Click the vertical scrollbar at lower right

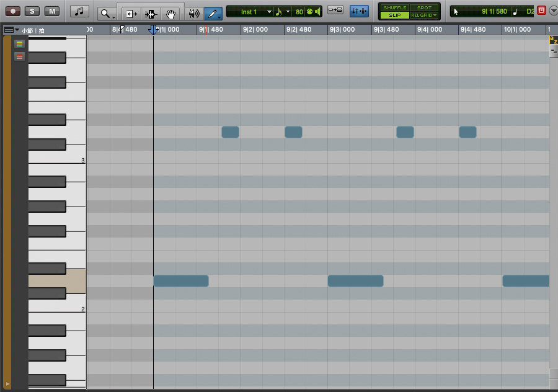(x=554, y=378)
